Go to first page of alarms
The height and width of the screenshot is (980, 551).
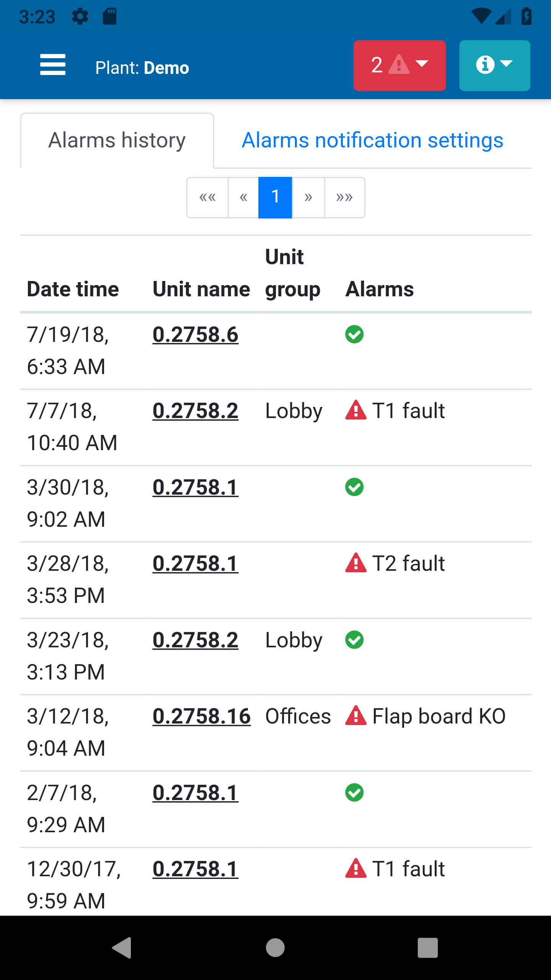click(207, 198)
